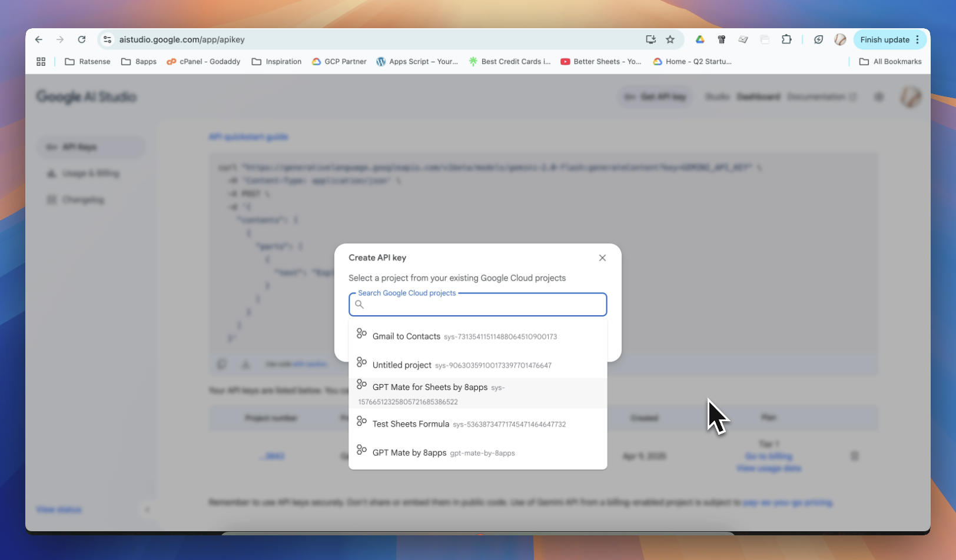Go back using the browser back arrow
The height and width of the screenshot is (560, 956).
point(39,39)
